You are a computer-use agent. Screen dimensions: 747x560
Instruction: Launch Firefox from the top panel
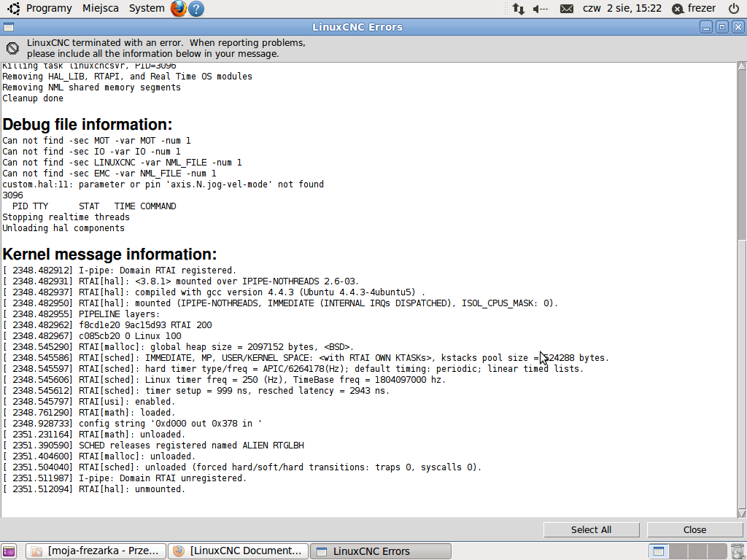point(179,9)
